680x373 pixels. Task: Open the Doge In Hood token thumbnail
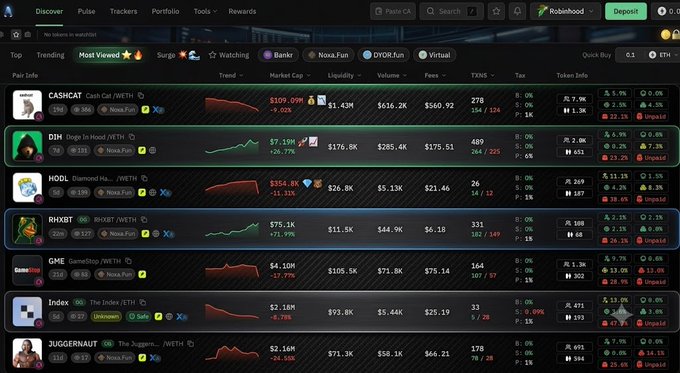point(27,146)
